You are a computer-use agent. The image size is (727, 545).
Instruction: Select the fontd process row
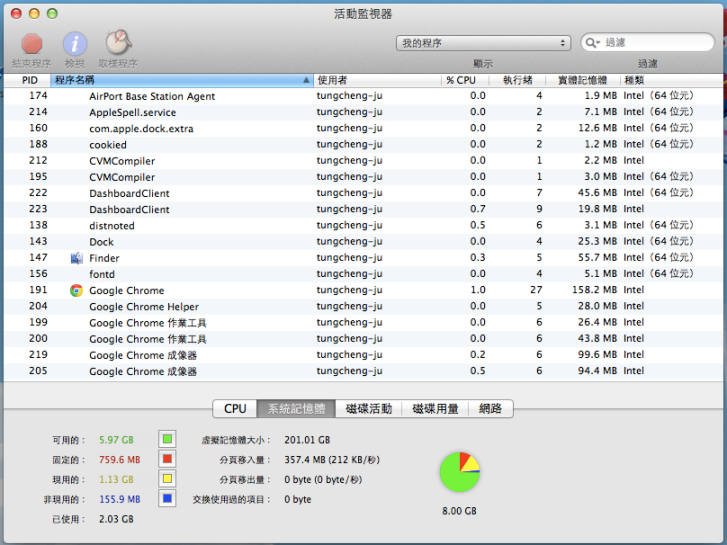363,274
